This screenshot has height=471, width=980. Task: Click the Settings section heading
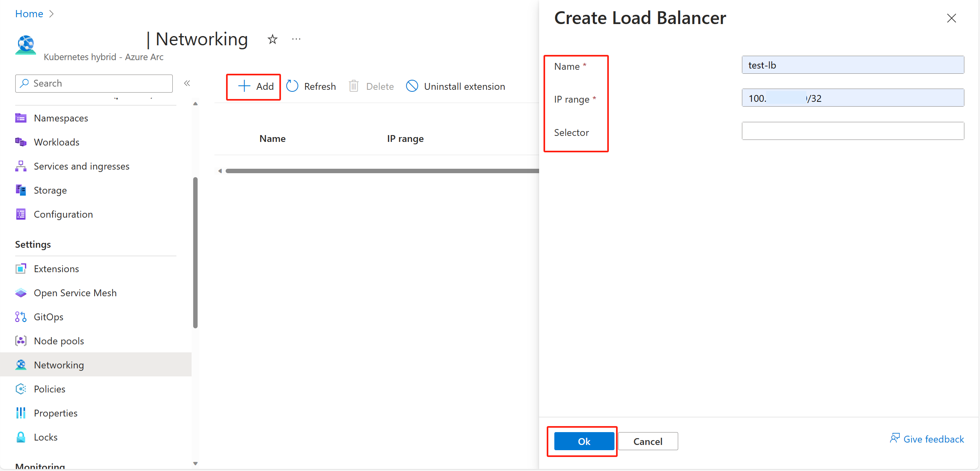pos(33,245)
